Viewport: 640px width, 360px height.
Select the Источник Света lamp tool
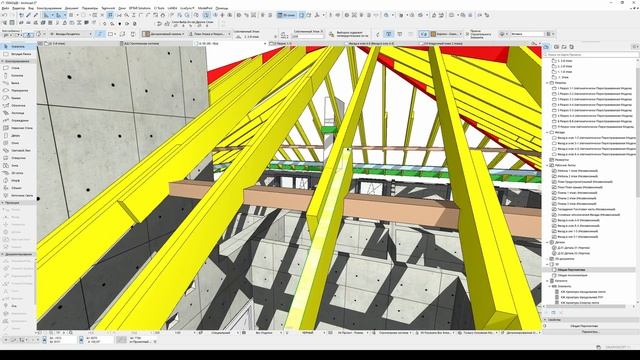pos(18,196)
